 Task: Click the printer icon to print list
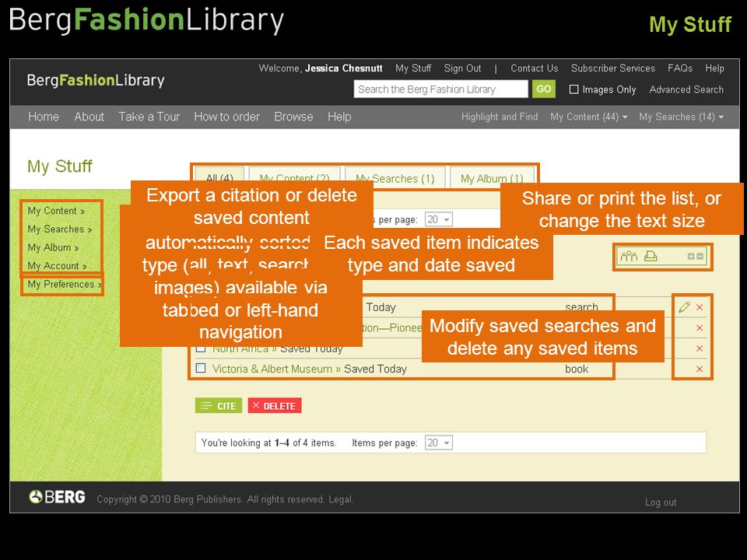(651, 256)
